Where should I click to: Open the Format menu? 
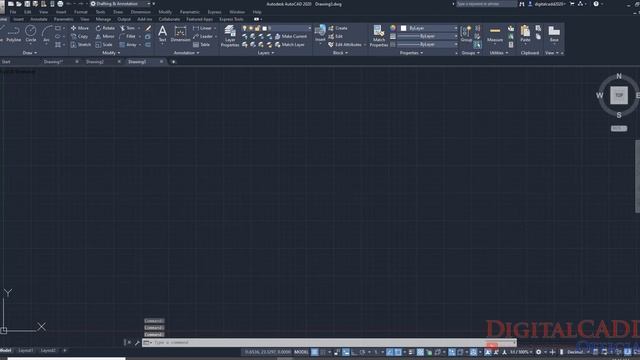(x=81, y=12)
